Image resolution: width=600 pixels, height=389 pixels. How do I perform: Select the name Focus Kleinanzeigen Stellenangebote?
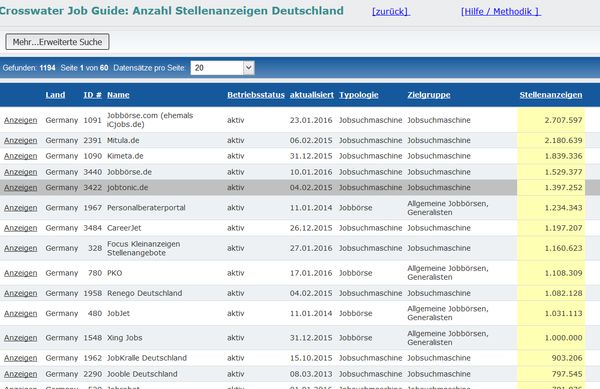point(143,248)
